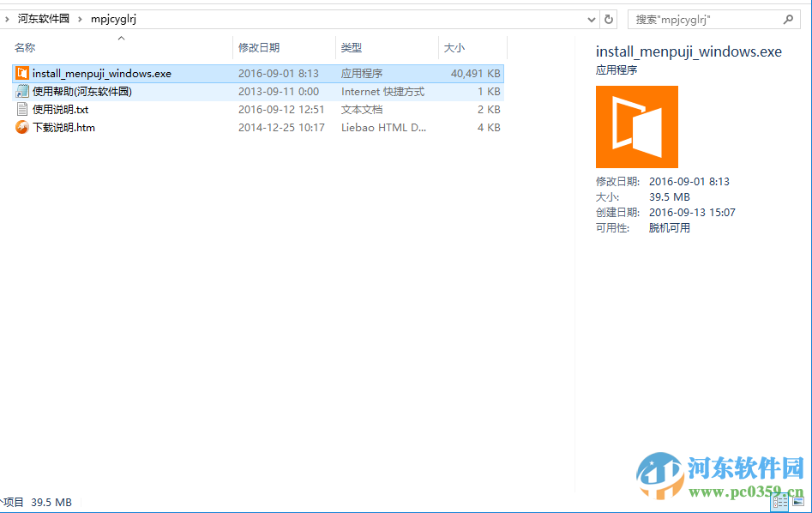Viewport: 812px width, 513px height.
Task: Click the large orange preview thumbnail
Action: pos(637,127)
